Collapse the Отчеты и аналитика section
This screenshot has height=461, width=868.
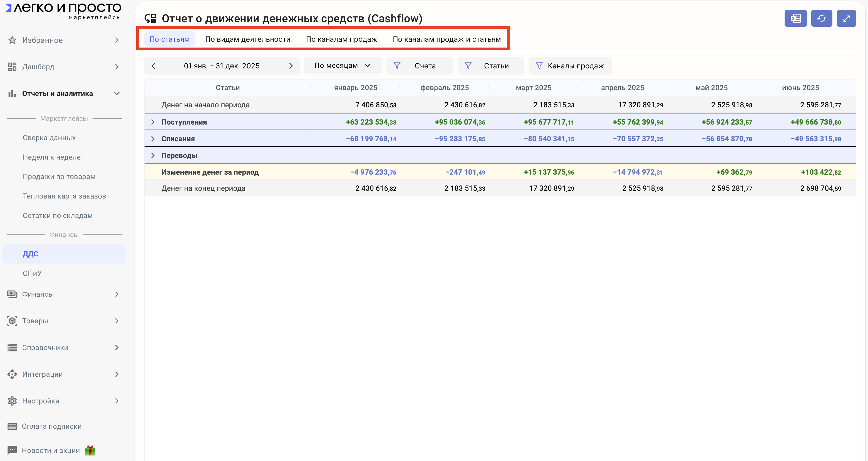click(x=116, y=93)
